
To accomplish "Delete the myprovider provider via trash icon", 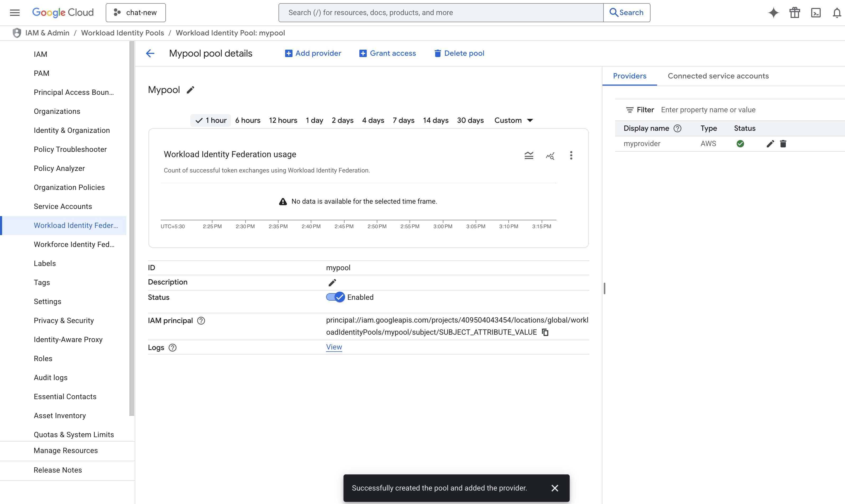I will click(x=783, y=143).
